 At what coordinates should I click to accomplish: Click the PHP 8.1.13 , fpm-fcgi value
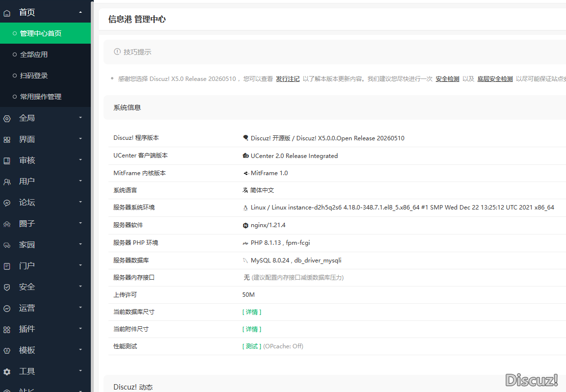[280, 243]
